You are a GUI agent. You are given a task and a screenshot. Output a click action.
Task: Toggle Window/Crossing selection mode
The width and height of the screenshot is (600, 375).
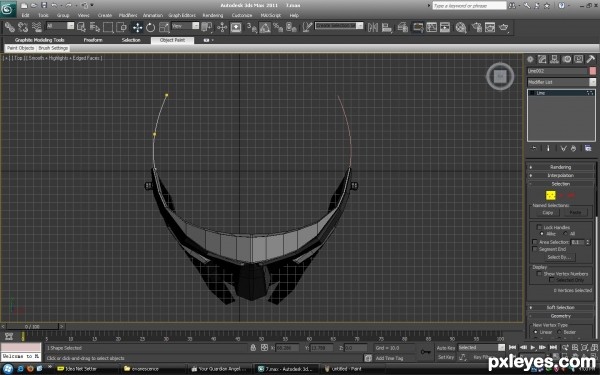click(121, 27)
